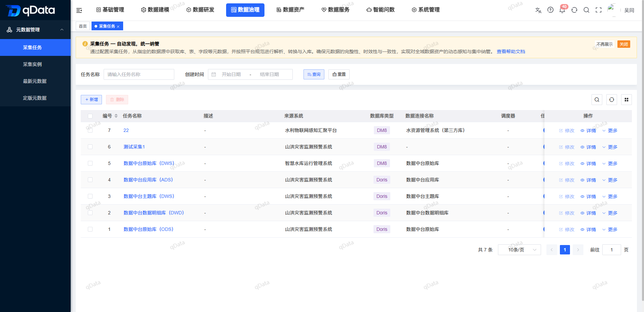Check the row for 测试采集1
Image resolution: width=644 pixels, height=312 pixels.
[x=90, y=147]
